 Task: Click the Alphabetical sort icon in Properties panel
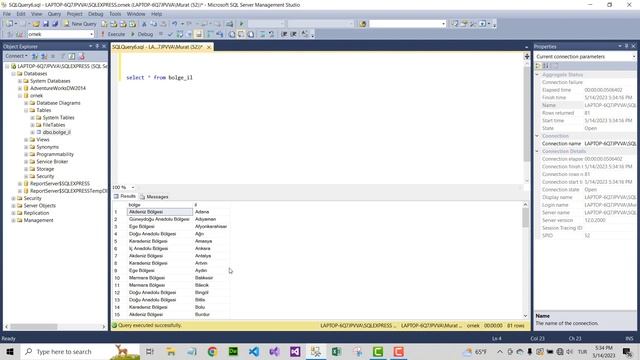pos(546,66)
